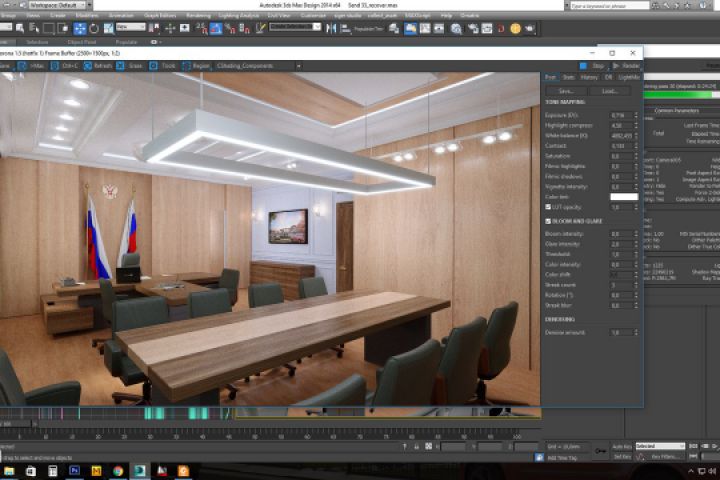Toggle the Set Key button
The width and height of the screenshot is (720, 480).
(x=622, y=457)
